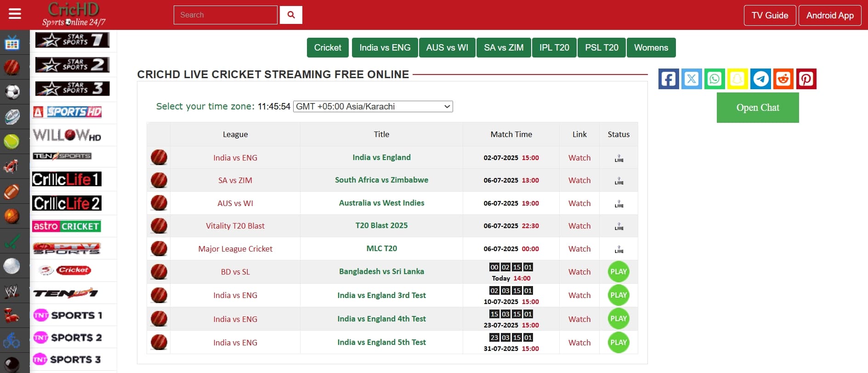Open TNT Sports 1 channel
This screenshot has height=373, width=868.
coord(68,315)
